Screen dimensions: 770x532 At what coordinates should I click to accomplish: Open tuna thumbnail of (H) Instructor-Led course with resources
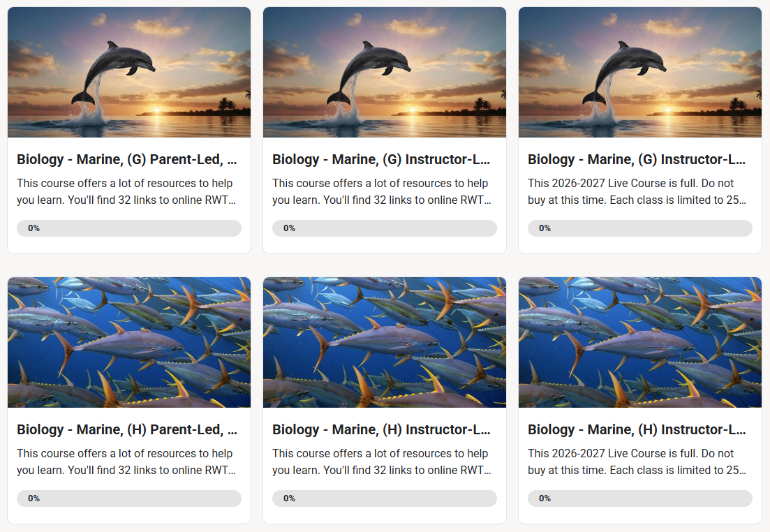tap(385, 342)
